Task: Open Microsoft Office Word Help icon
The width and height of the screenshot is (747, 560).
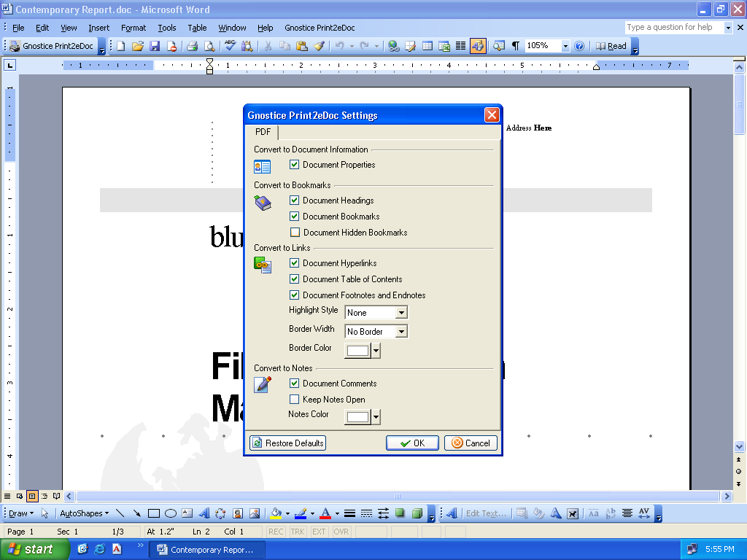Action: (579, 46)
